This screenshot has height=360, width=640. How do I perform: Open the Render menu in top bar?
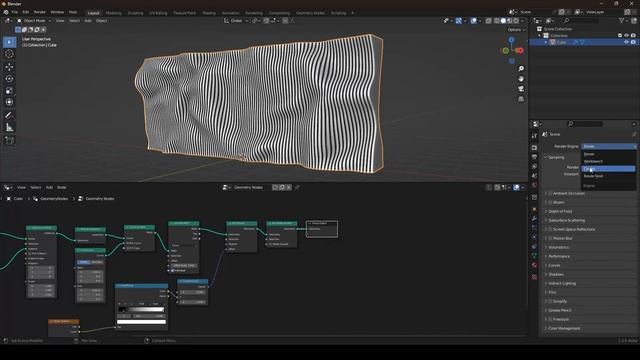coord(40,13)
